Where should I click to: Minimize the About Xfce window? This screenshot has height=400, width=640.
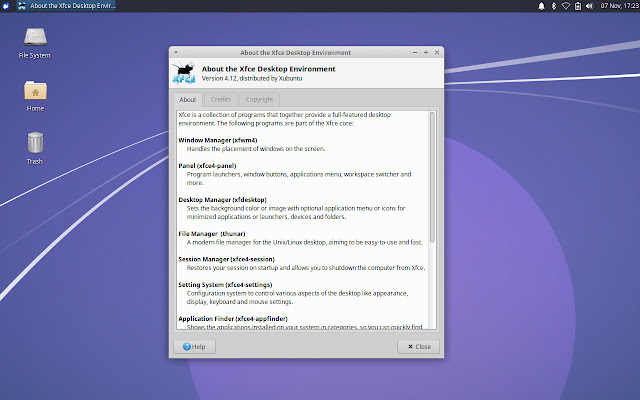click(415, 52)
